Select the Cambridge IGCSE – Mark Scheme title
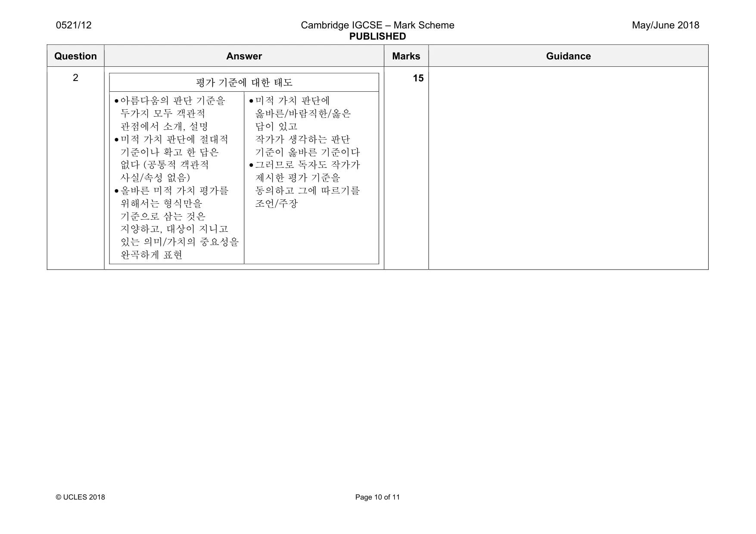 point(377,25)
